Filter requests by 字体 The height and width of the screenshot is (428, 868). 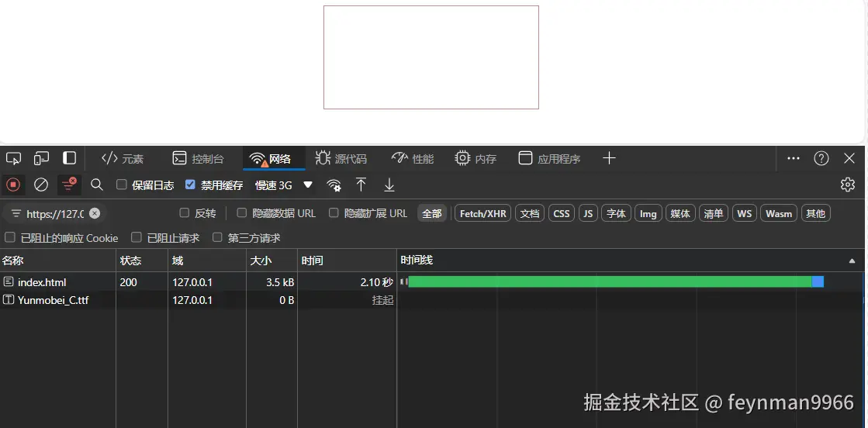click(617, 213)
